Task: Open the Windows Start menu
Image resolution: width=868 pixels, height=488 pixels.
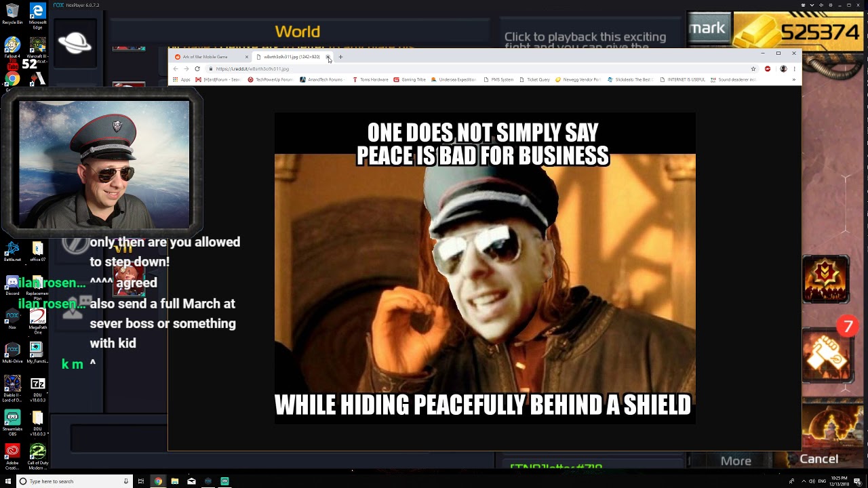Action: 8,481
